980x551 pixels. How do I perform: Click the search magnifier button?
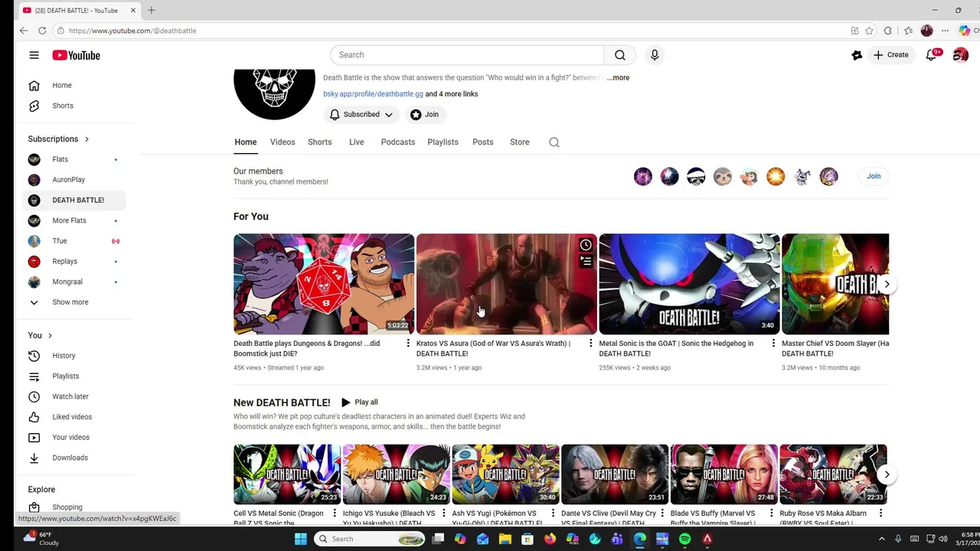point(620,55)
